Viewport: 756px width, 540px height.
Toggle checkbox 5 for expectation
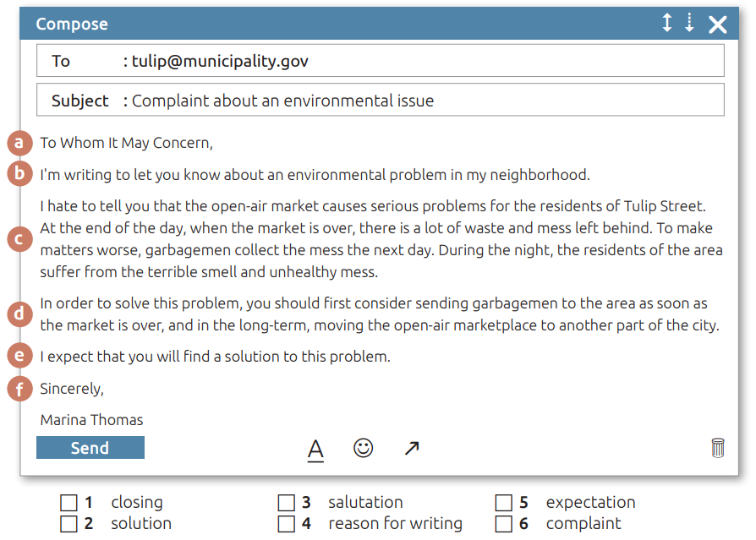point(504,504)
